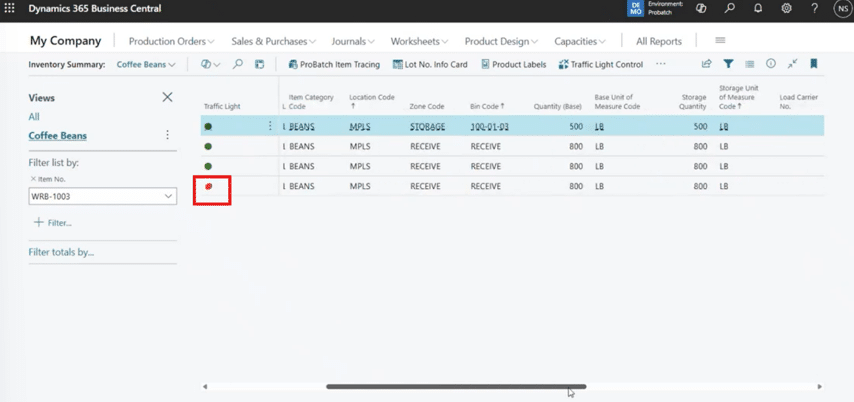Expand the Coffee Beans view dropdown
854x402 pixels.
[146, 64]
